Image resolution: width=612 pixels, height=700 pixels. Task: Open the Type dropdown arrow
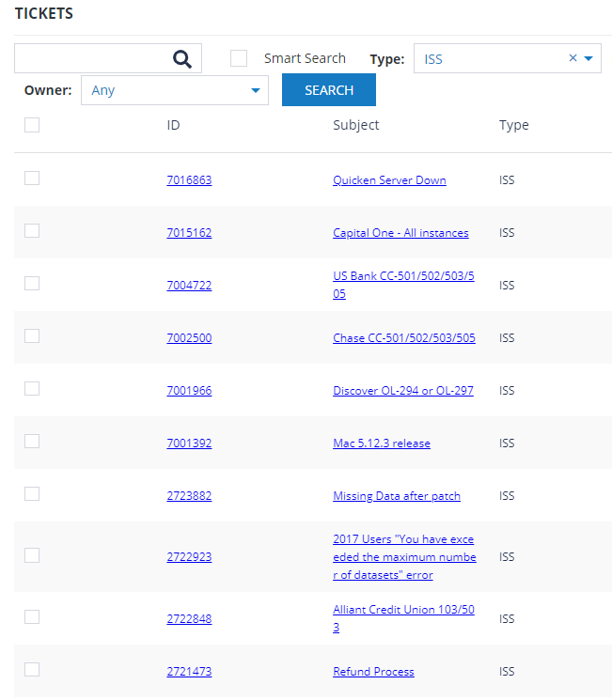coord(588,58)
